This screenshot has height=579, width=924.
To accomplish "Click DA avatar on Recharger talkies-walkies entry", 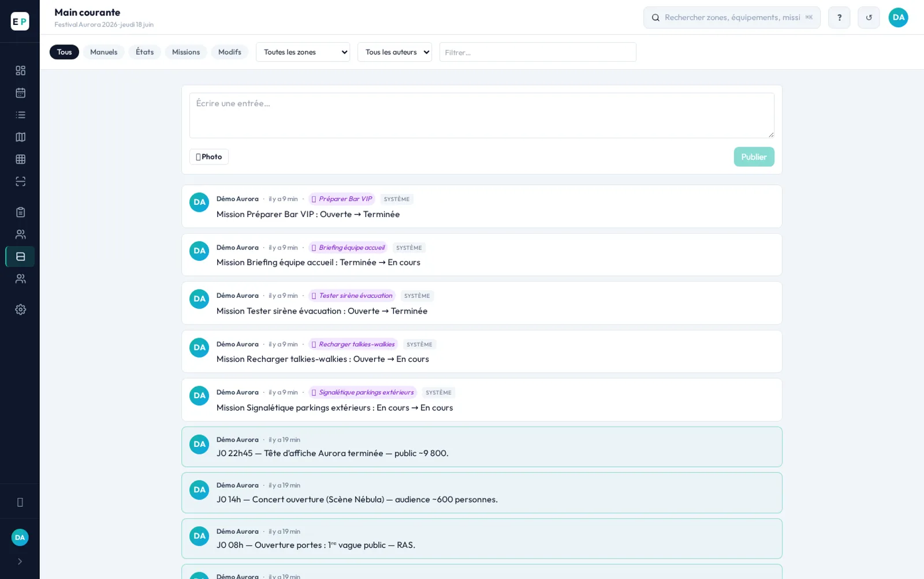I will tap(199, 348).
